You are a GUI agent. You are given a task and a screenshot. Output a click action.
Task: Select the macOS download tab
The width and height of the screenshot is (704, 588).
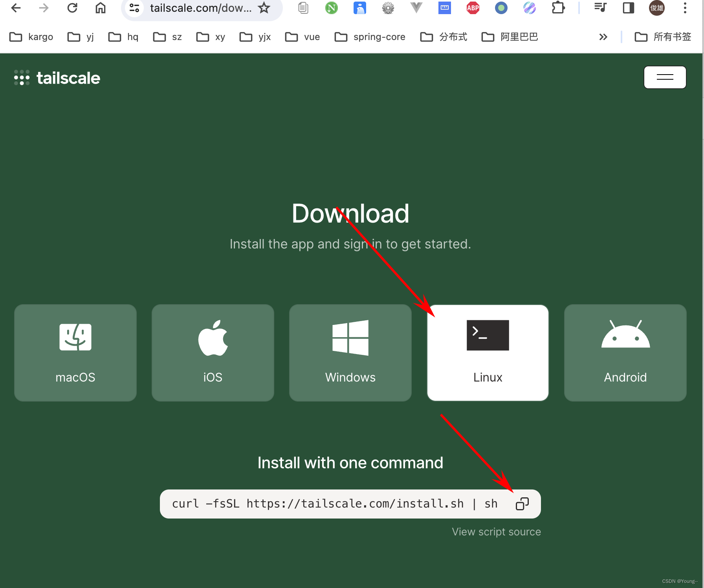(75, 353)
